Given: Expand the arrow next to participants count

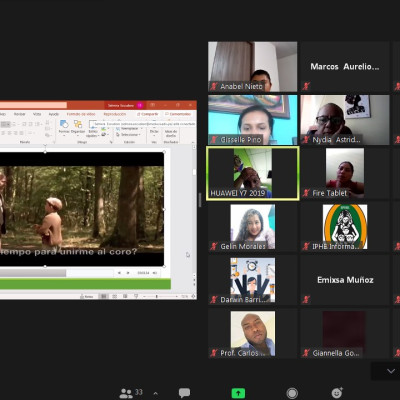Looking at the screenshot, I should click(x=155, y=394).
